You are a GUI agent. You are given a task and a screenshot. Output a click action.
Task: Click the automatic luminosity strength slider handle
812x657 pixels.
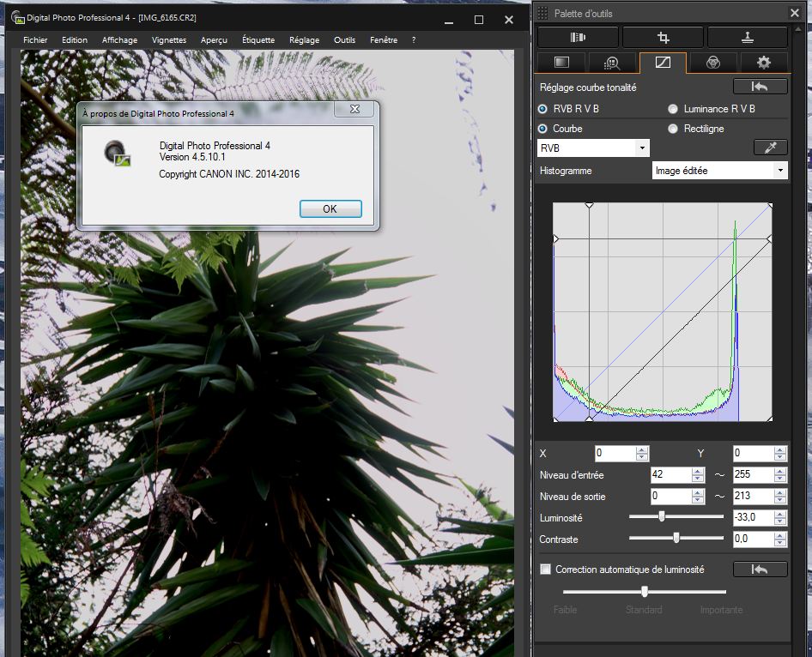click(645, 591)
